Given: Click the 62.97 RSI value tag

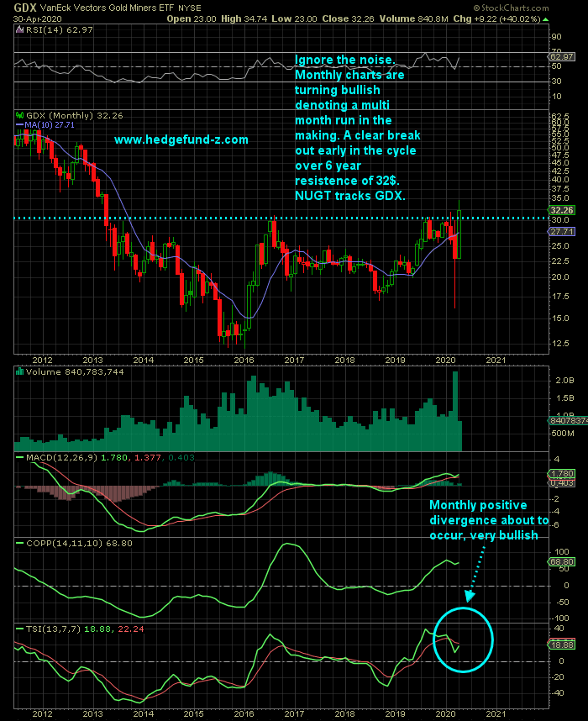Looking at the screenshot, I should pos(562,56).
